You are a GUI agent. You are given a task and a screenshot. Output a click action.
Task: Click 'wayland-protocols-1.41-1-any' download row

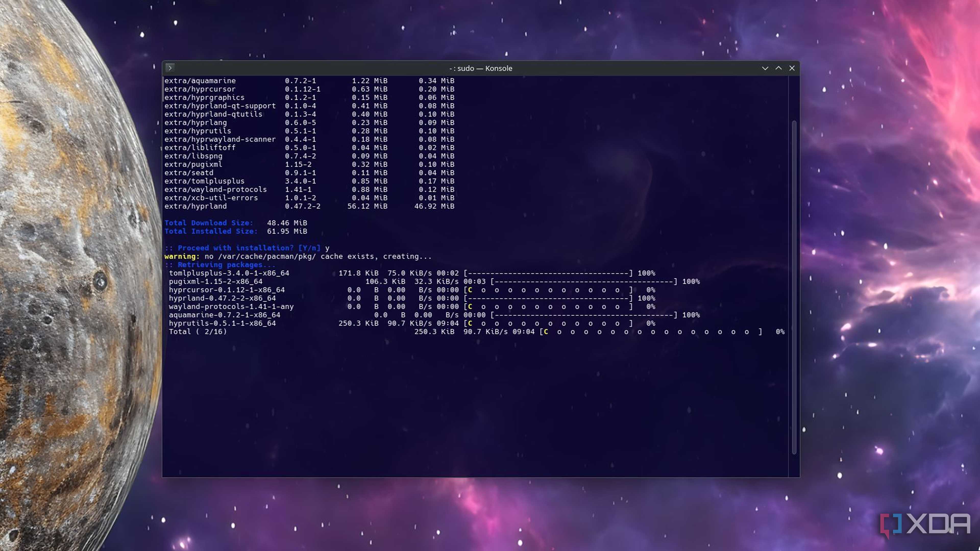coord(412,306)
